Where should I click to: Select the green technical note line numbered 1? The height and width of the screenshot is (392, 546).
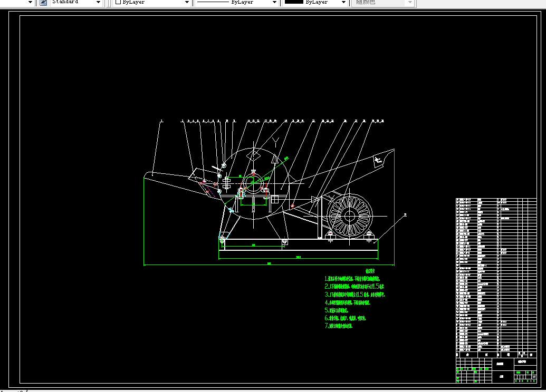coord(352,279)
